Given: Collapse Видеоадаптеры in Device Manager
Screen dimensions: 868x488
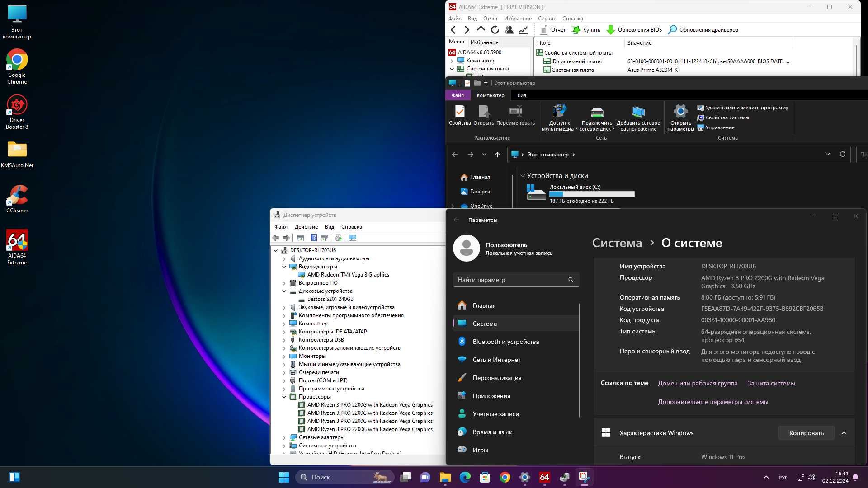Looking at the screenshot, I should [284, 267].
